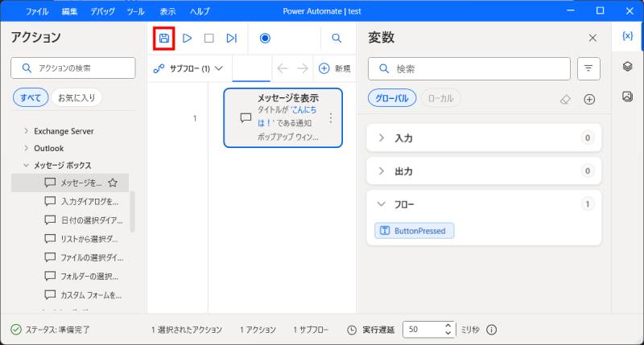Favorite the メッセージを... action star
This screenshot has width=644, height=345.
coord(113,183)
